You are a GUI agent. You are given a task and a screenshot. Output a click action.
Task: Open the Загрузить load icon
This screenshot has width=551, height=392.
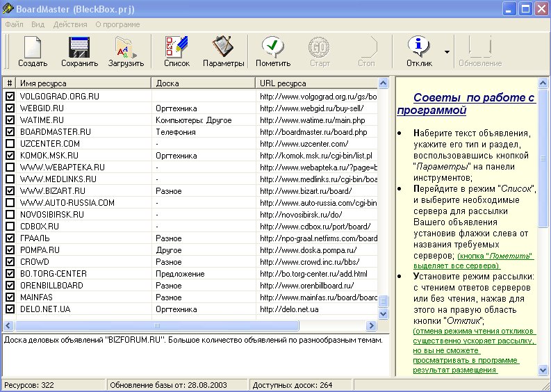[x=126, y=47]
